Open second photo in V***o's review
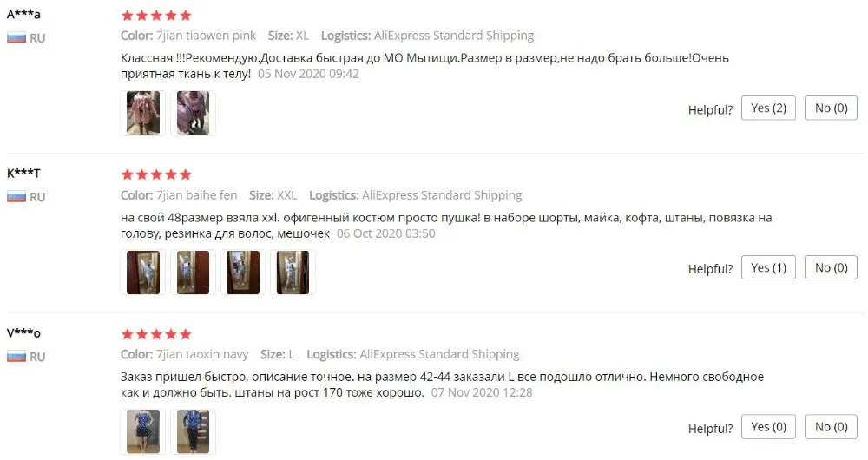The image size is (868, 460). tap(193, 431)
